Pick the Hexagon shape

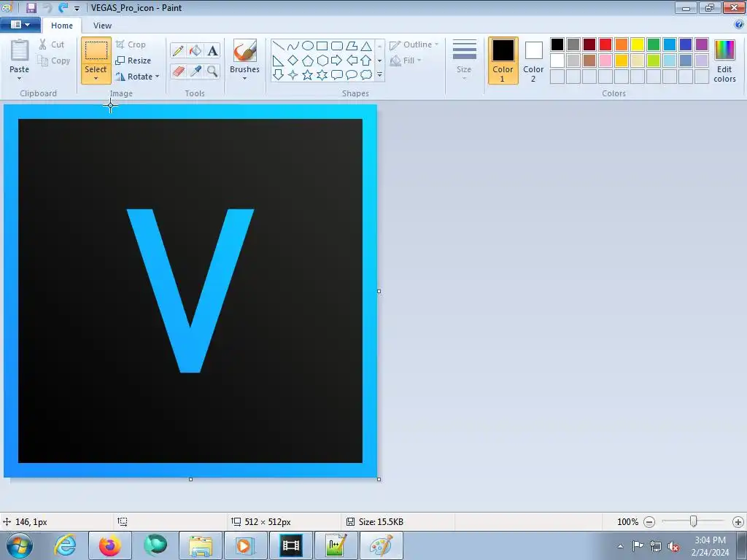tap(322, 61)
